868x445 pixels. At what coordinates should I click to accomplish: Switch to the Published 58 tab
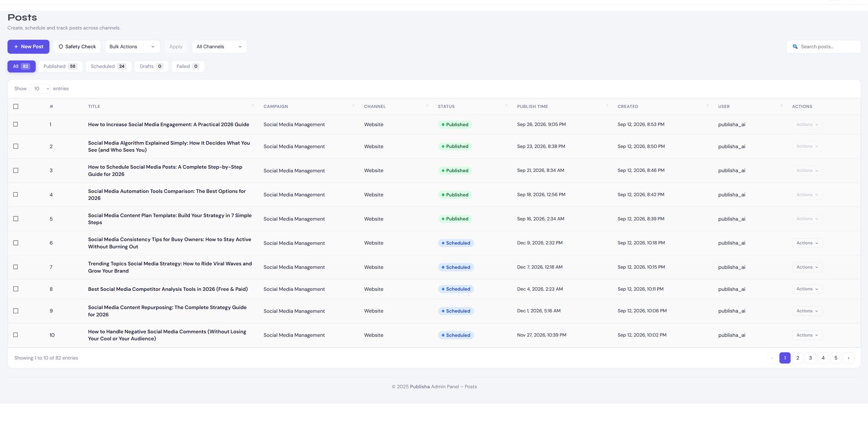(x=60, y=66)
